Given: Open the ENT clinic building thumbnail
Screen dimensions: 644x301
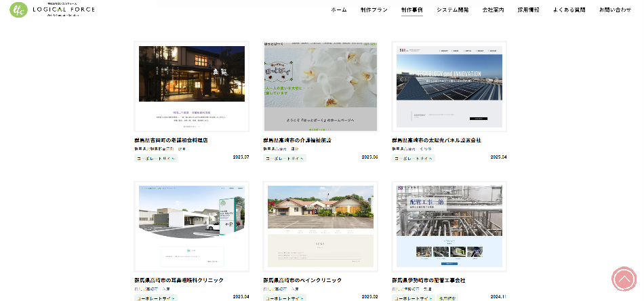Looking at the screenshot, I should point(191,226).
